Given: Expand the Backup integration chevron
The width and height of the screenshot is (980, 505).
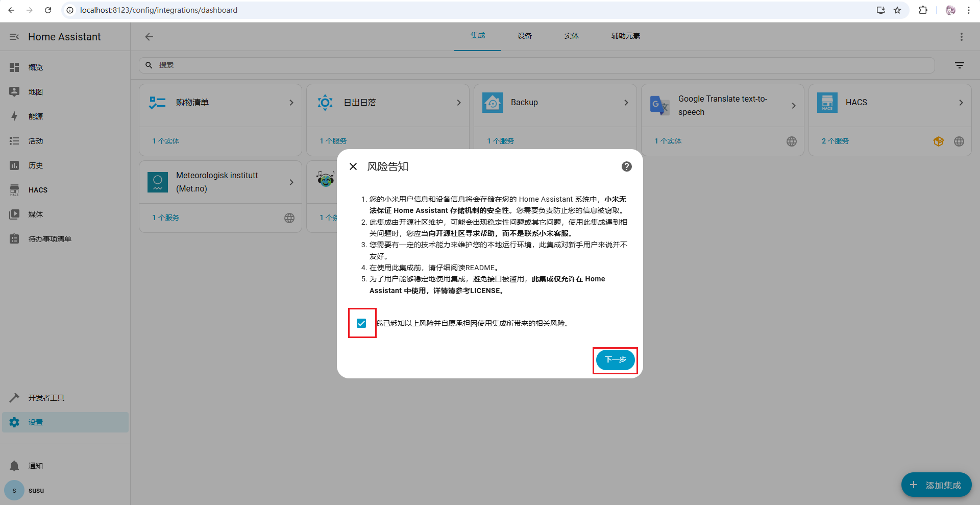Looking at the screenshot, I should tap(626, 103).
